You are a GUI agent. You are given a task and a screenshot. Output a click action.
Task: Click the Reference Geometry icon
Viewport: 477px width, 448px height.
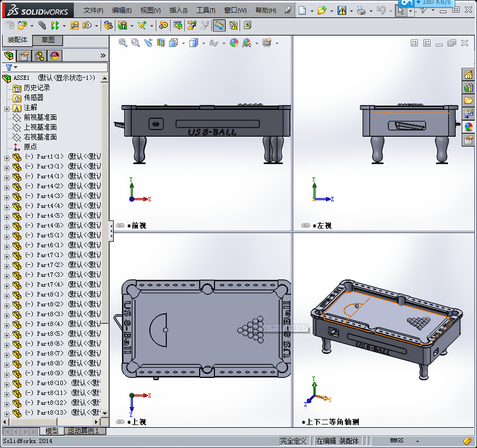[142, 25]
